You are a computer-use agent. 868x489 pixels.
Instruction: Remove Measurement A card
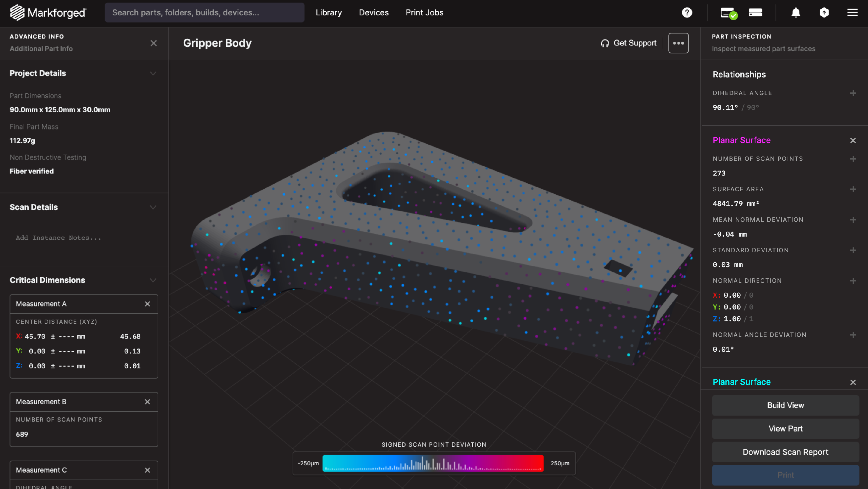coord(147,304)
